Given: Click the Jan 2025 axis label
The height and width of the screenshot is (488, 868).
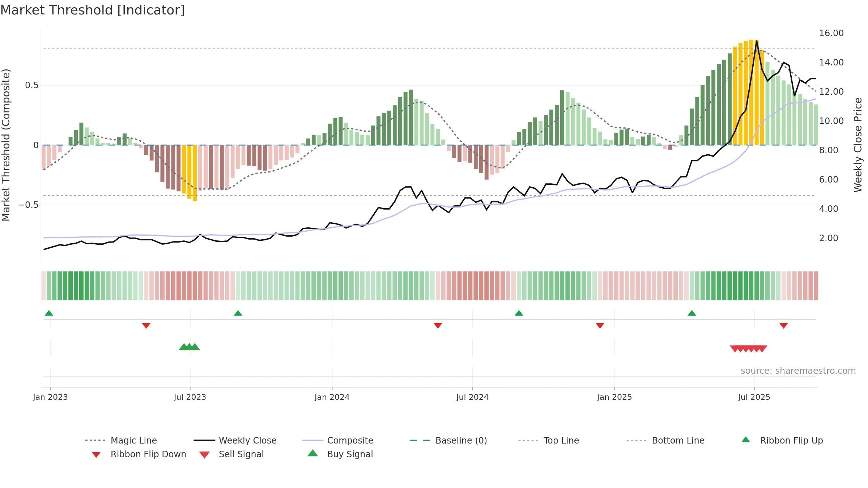Looking at the screenshot, I should pos(614,397).
